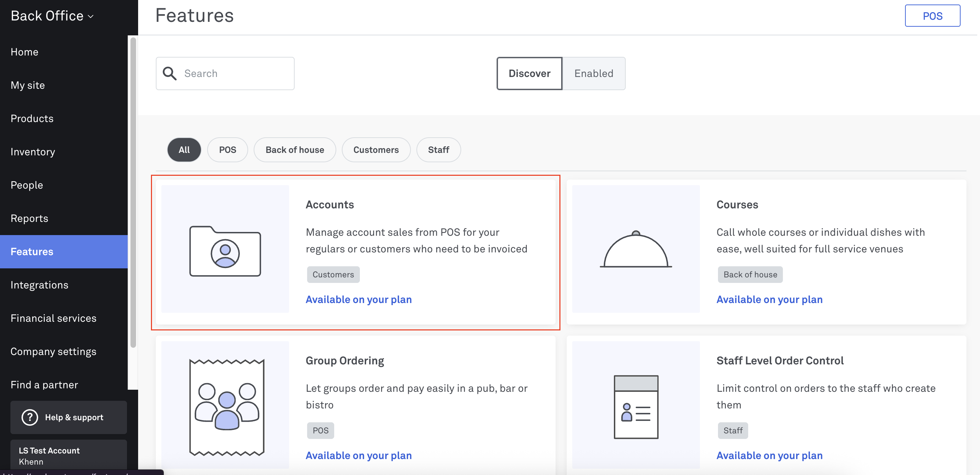
Task: Click the Courses description text
Action: 821,241
